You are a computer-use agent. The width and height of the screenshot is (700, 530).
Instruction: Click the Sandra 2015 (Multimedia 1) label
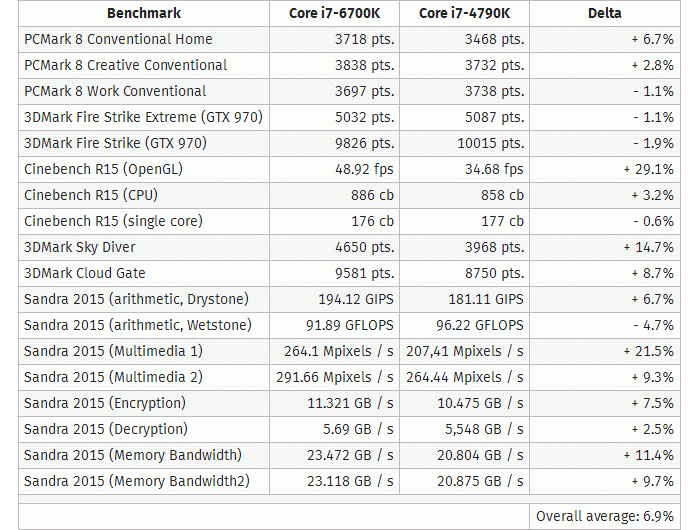[x=113, y=351]
